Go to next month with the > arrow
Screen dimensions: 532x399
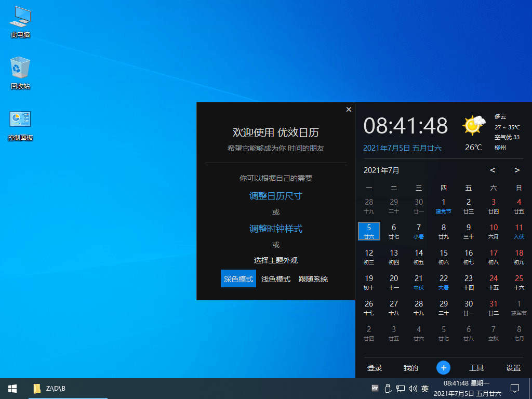(517, 170)
